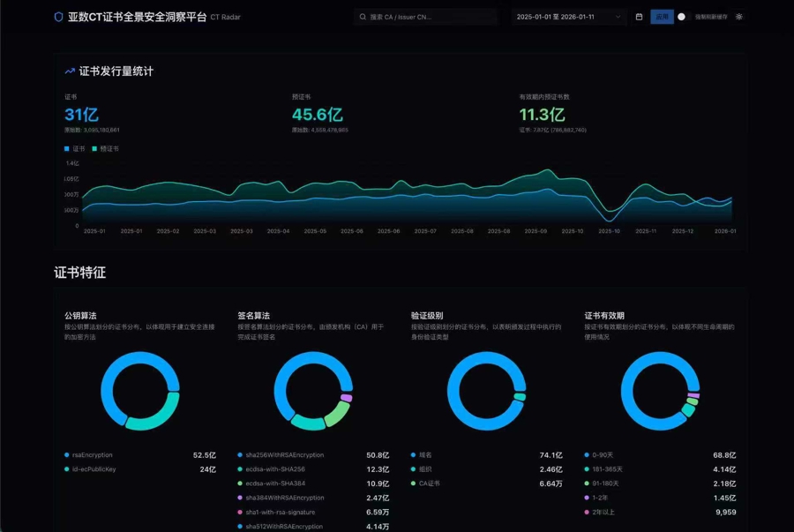
Task: Click the rsaEncryption legend dot
Action: tap(67, 455)
